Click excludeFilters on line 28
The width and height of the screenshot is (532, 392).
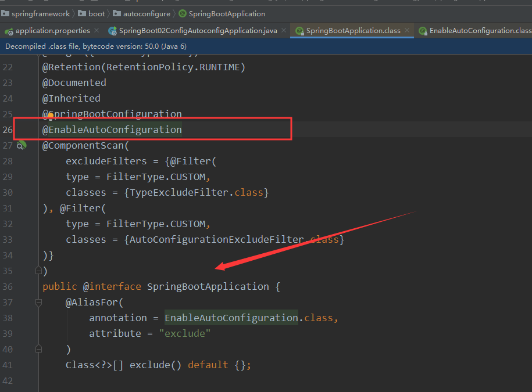(106, 161)
